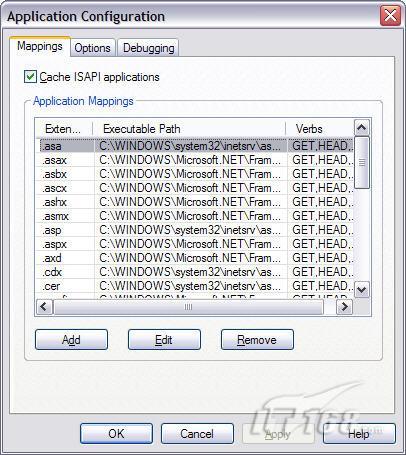The width and height of the screenshot is (406, 455).
Task: Open Help for this dialog
Action: click(x=359, y=434)
